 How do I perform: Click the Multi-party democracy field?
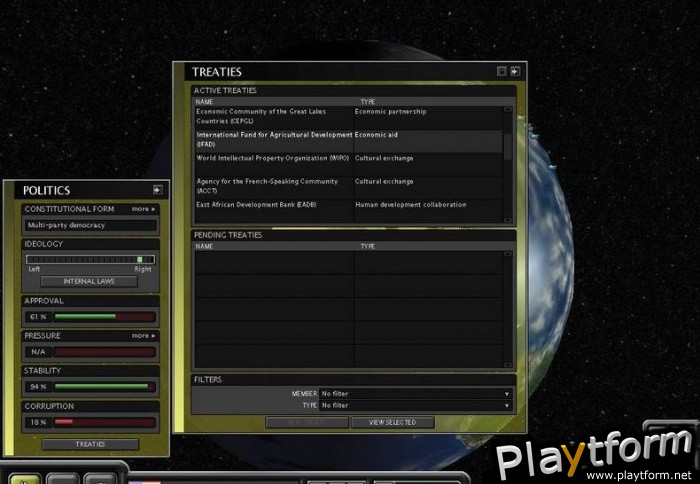click(x=91, y=225)
